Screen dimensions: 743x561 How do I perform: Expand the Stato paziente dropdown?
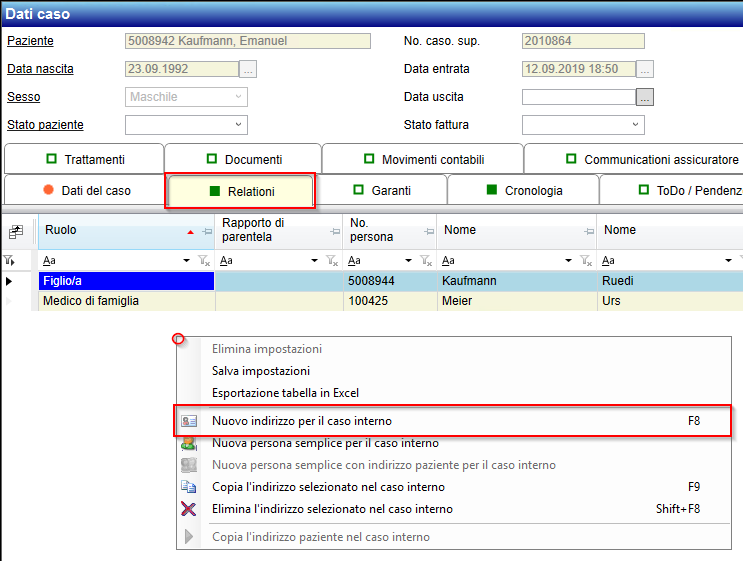click(239, 125)
